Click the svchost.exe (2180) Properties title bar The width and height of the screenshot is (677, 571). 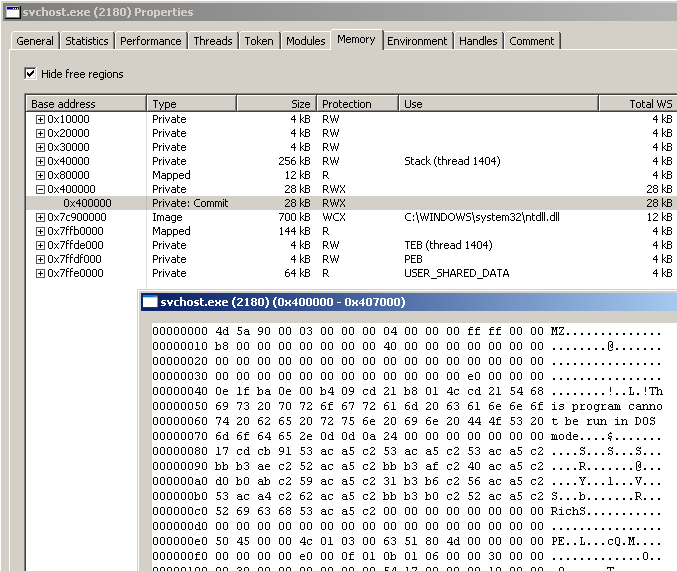pos(340,12)
